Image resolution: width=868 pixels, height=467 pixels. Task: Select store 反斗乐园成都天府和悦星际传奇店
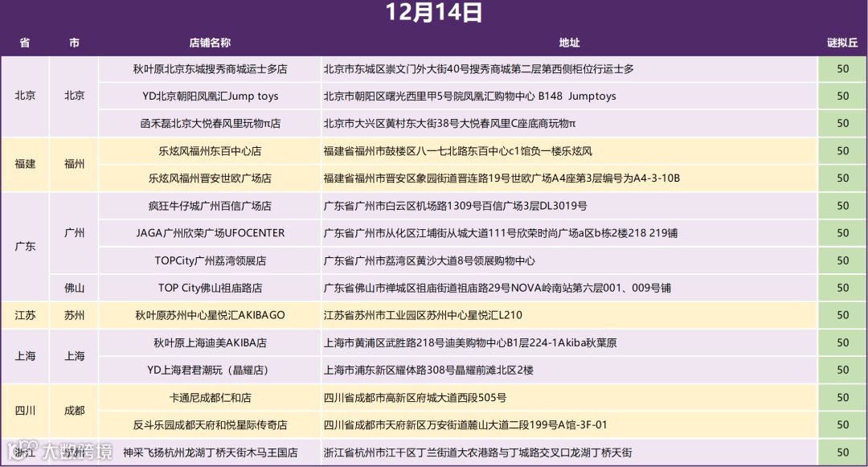tap(210, 425)
